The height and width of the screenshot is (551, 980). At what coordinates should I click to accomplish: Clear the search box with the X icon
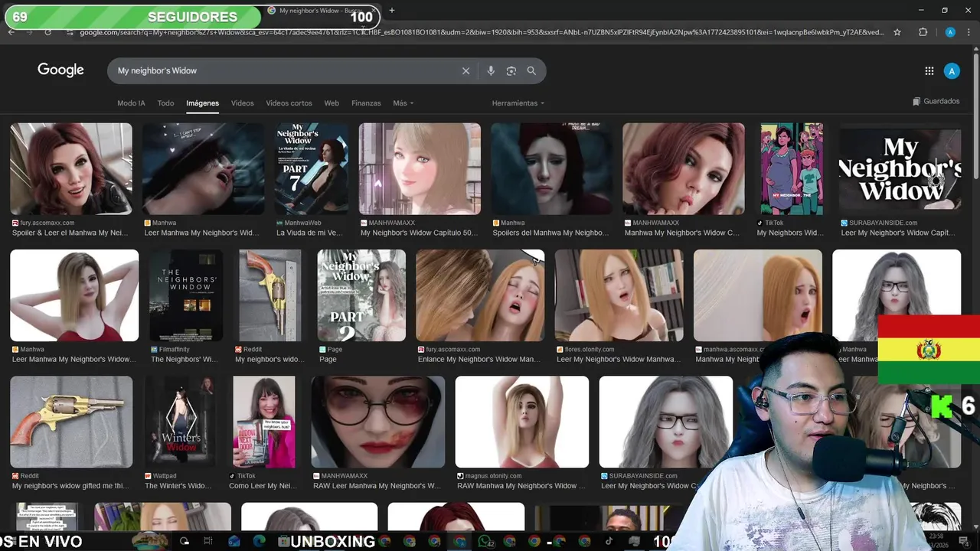[465, 70]
